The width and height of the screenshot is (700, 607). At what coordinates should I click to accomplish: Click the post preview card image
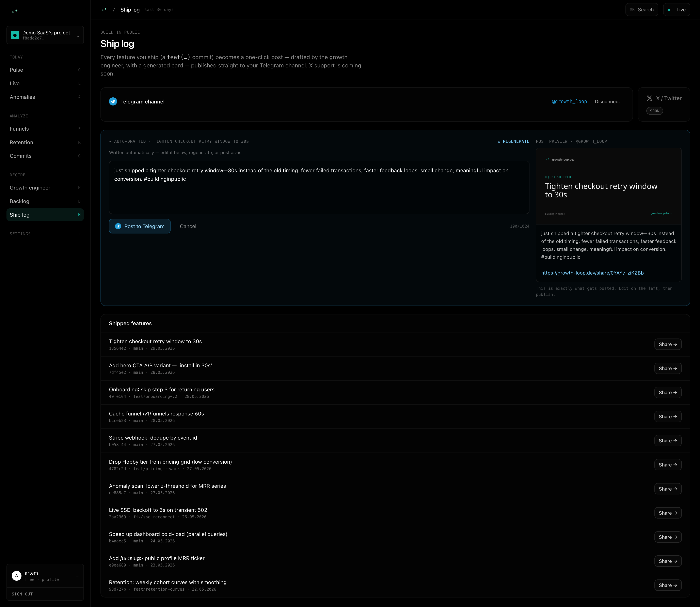[x=608, y=186]
